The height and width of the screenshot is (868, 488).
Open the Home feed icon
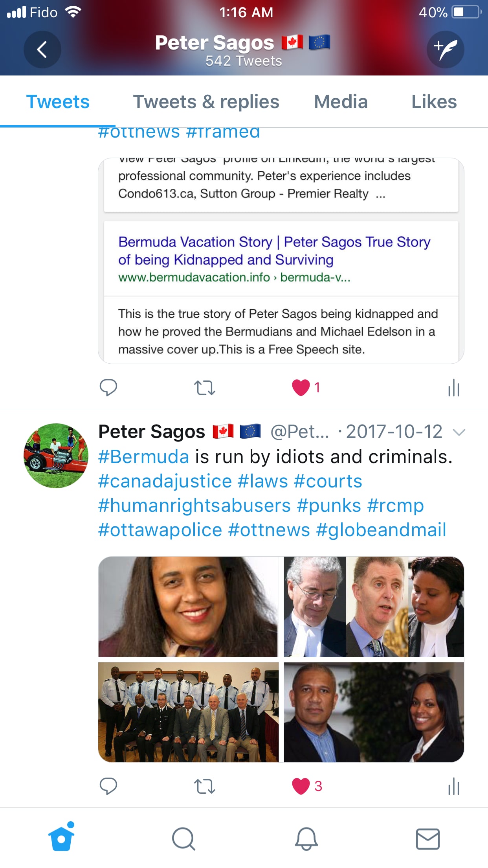coord(62,837)
